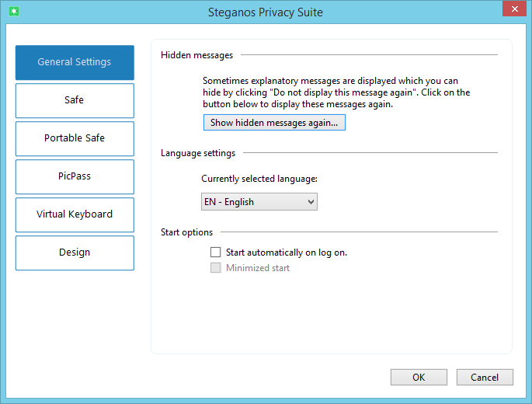Switch to the Portable Safe tab
Screen dimensions: 532x404
click(x=75, y=138)
